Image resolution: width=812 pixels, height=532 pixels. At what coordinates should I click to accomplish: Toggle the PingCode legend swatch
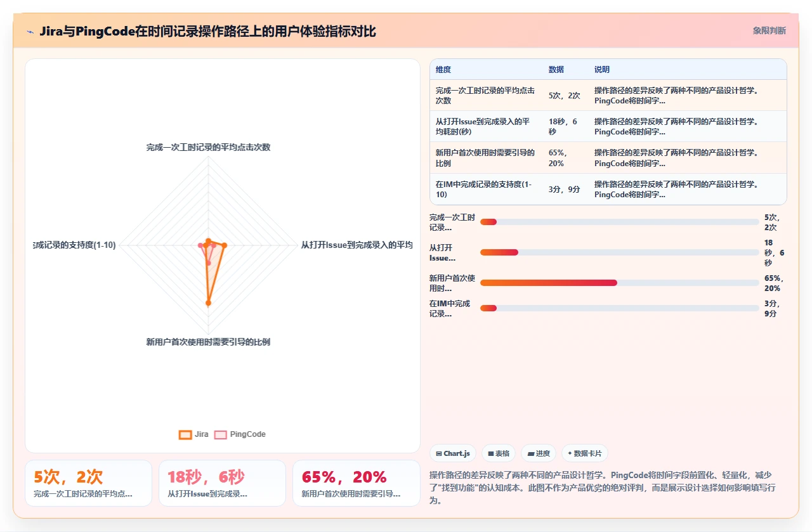pyautogui.click(x=220, y=435)
